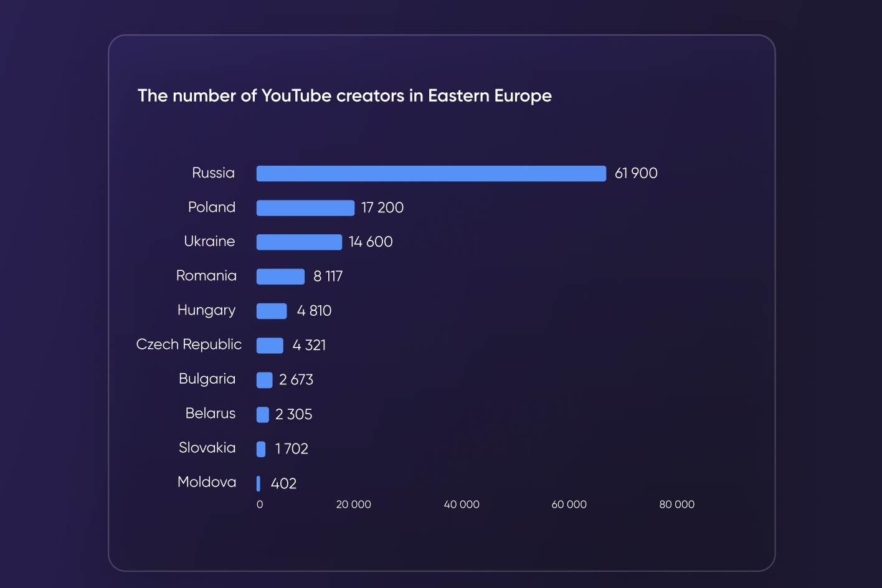
Task: Click the Moldova bar in the chart
Action: [x=258, y=483]
